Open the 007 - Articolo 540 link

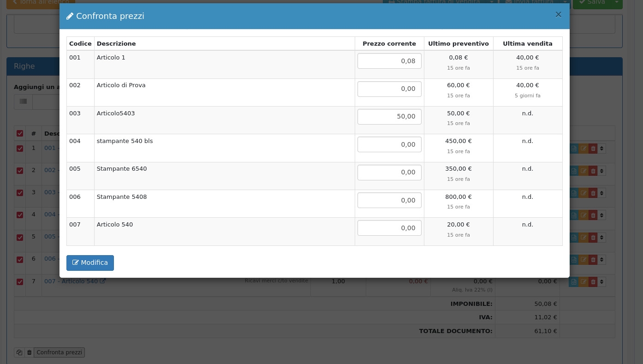click(71, 281)
